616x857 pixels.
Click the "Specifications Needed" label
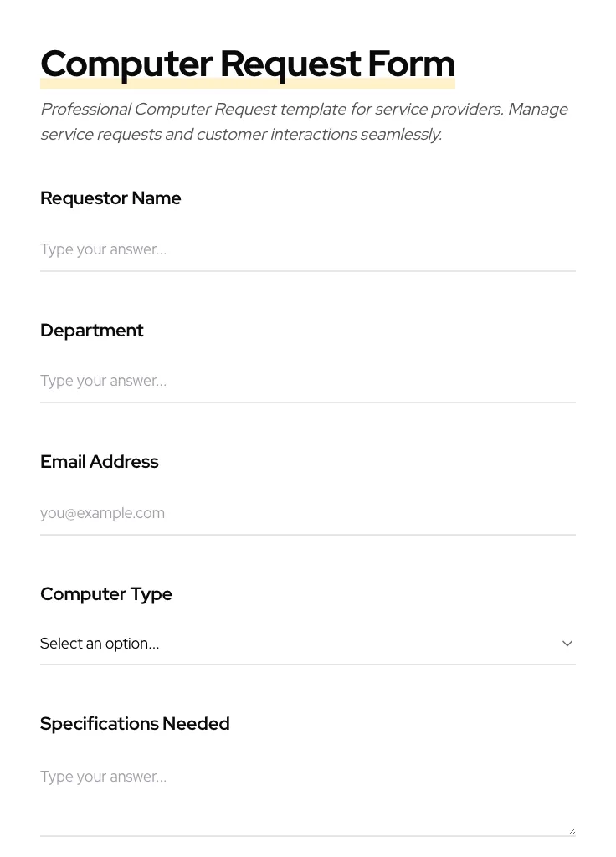click(135, 724)
